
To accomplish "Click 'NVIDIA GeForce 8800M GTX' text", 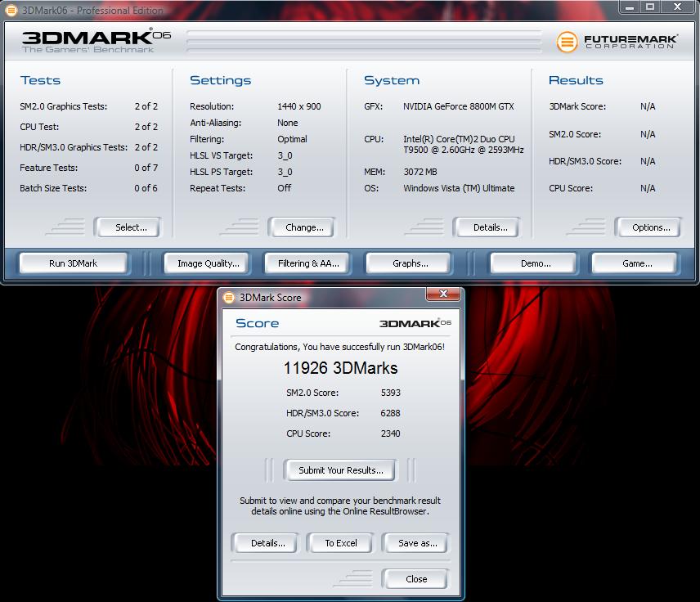I will tap(459, 106).
